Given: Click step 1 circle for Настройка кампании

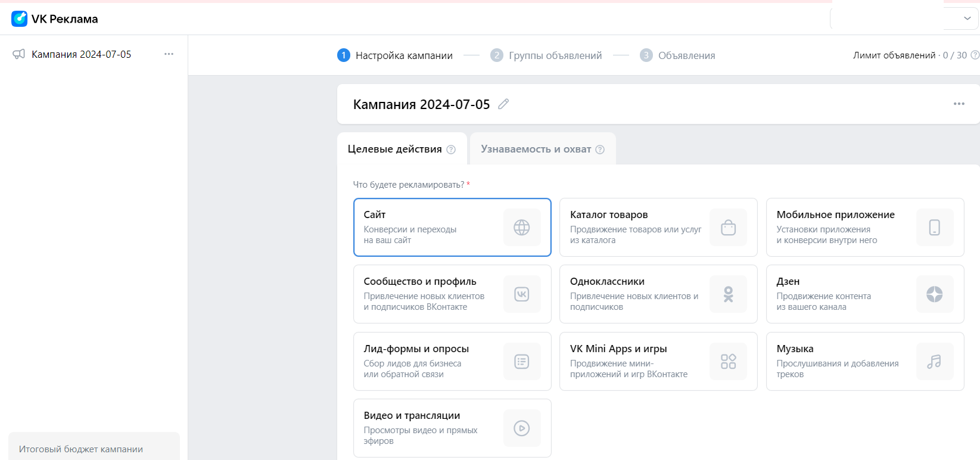Looking at the screenshot, I should point(344,55).
